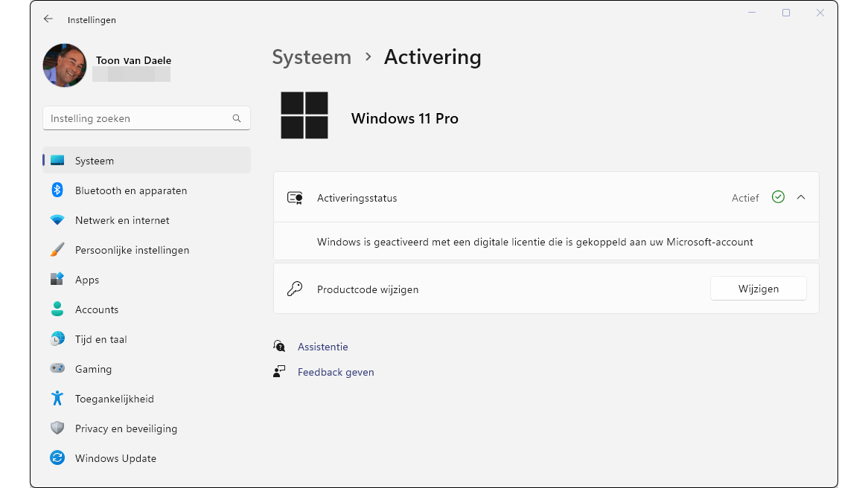Click the Netwerk en internet wifi icon
Image resolution: width=868 pixels, height=488 pixels.
tap(57, 220)
